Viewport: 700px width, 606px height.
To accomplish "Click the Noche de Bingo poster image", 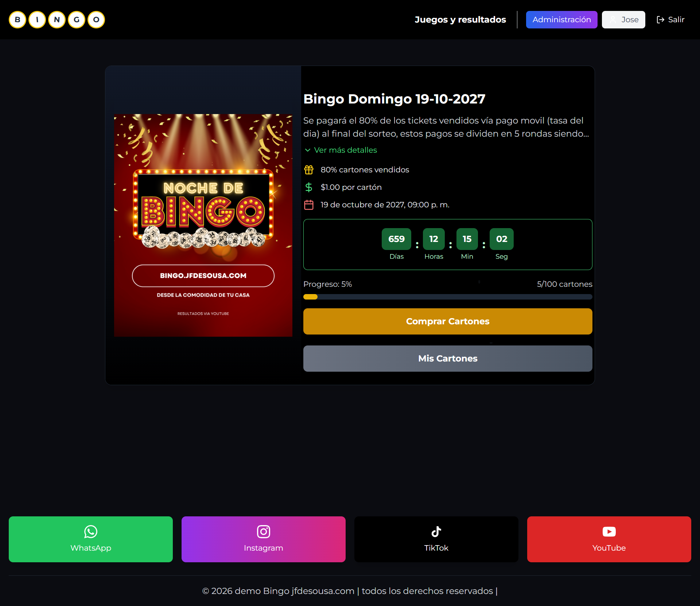I will coord(203,225).
